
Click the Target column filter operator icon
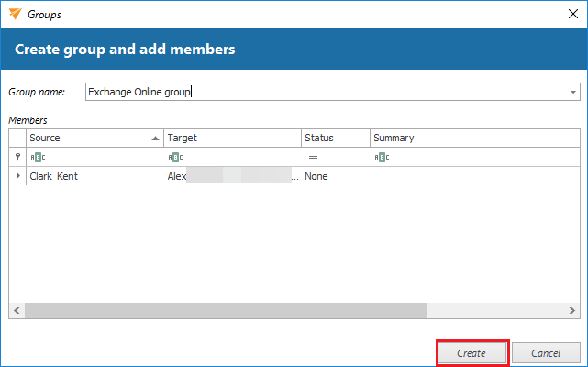point(173,158)
